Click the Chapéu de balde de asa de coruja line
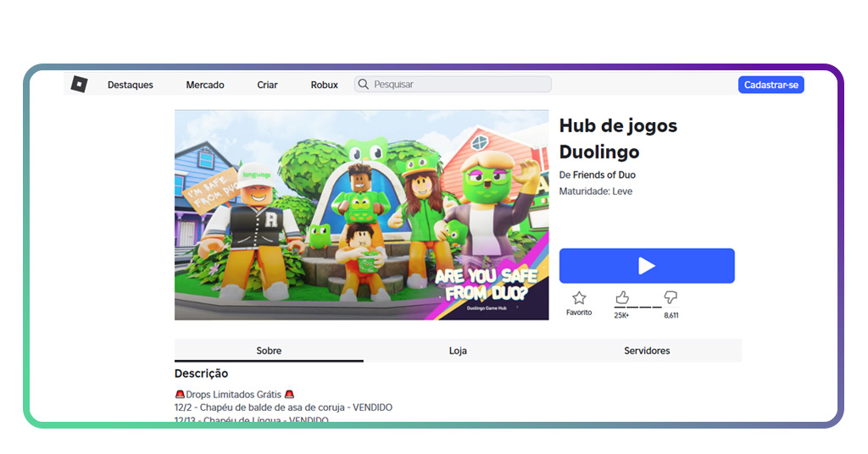The image size is (868, 454). 283,407
